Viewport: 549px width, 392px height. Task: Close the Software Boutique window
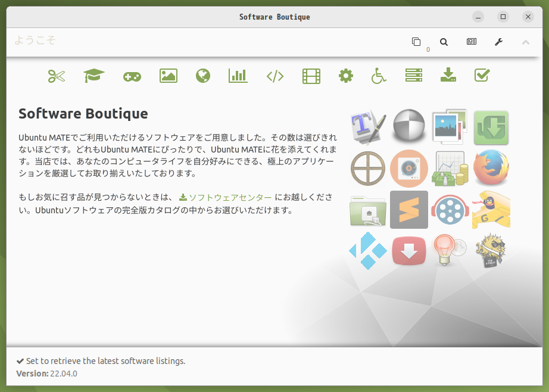(x=528, y=17)
